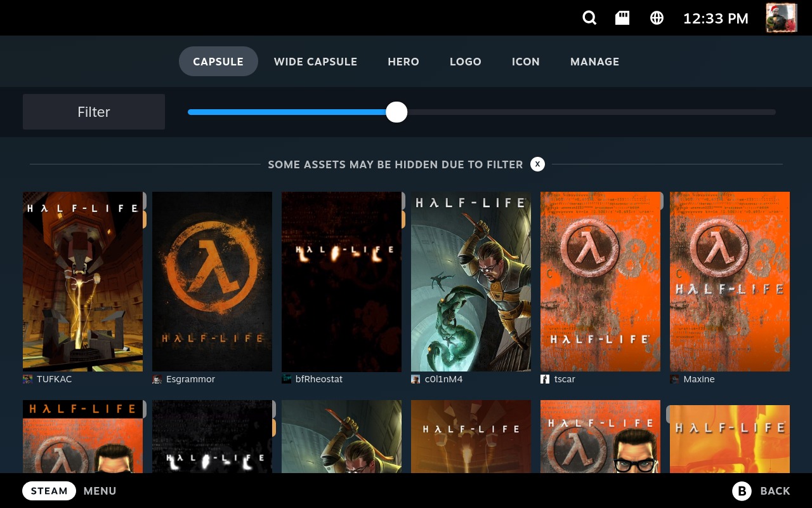
Task: Click tscar's avatar icon
Action: (545, 379)
